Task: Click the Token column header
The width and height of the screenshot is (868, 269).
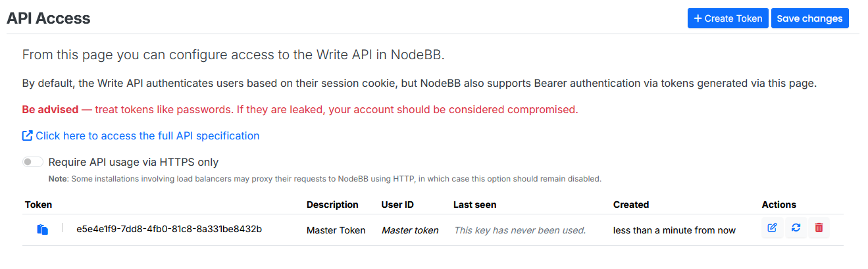Action: tap(38, 205)
